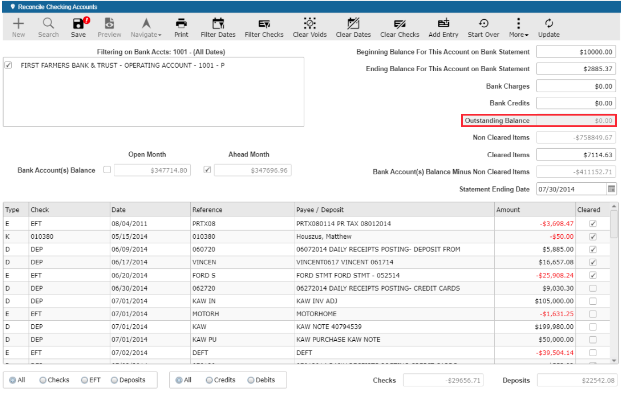This screenshot has width=621, height=393.
Task: Click the Clear Voids icon
Action: click(x=310, y=27)
